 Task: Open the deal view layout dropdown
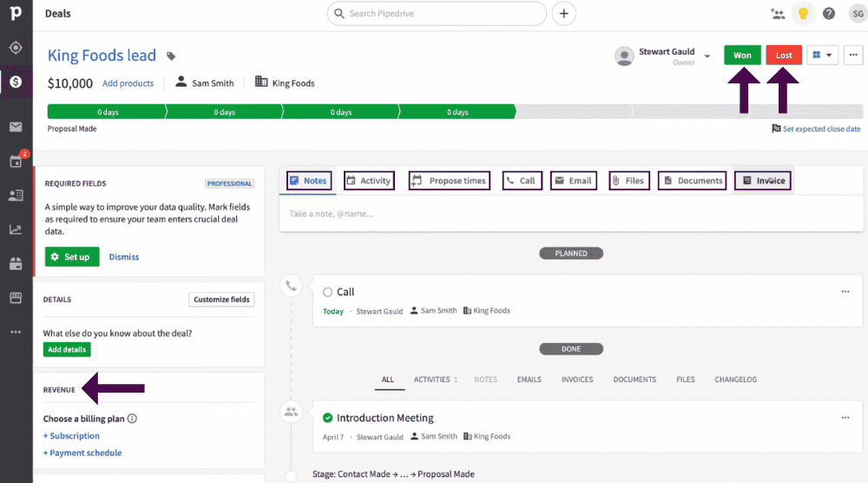pyautogui.click(x=822, y=55)
